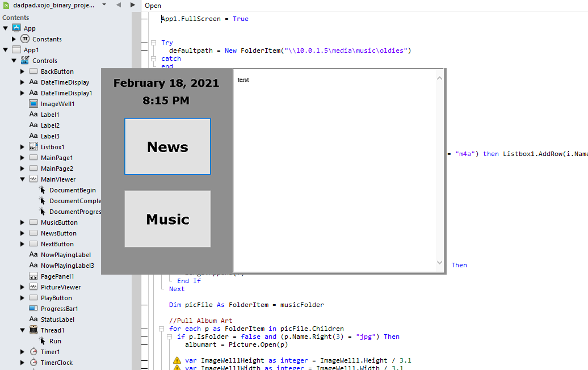The height and width of the screenshot is (370, 588).
Task: Go forward with the right navigation arrow
Action: [x=133, y=5]
